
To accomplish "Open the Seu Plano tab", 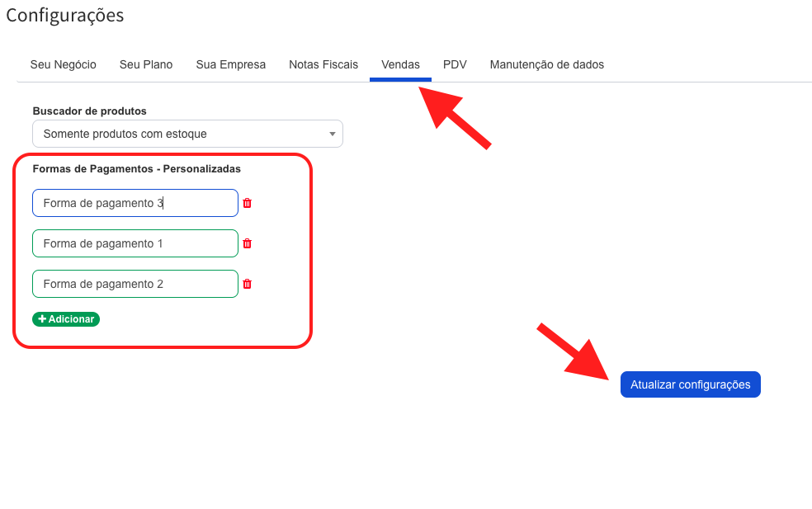I will click(146, 64).
